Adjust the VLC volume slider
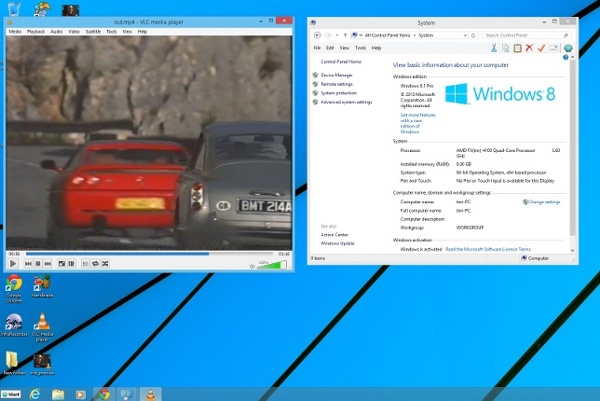The width and height of the screenshot is (600, 401). (x=272, y=265)
